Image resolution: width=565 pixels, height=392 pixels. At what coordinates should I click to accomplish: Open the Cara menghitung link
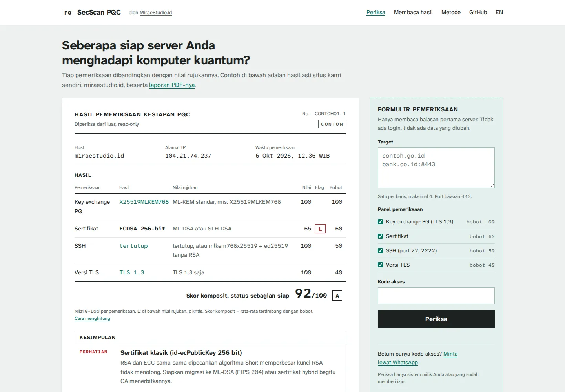coord(92,318)
